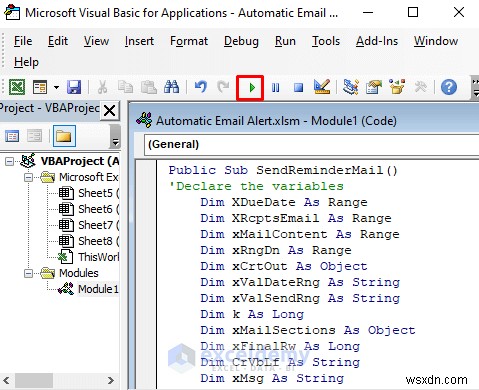Close the Project Explorer pane

(110, 110)
